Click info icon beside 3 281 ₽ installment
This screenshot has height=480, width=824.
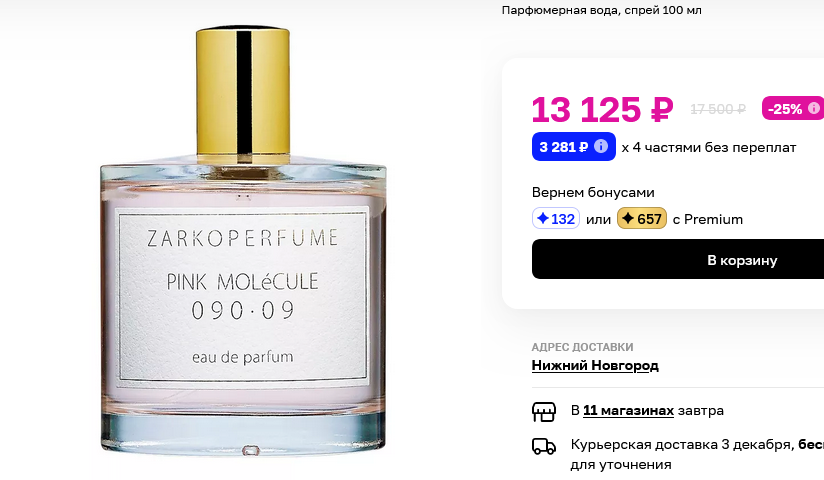click(x=601, y=146)
